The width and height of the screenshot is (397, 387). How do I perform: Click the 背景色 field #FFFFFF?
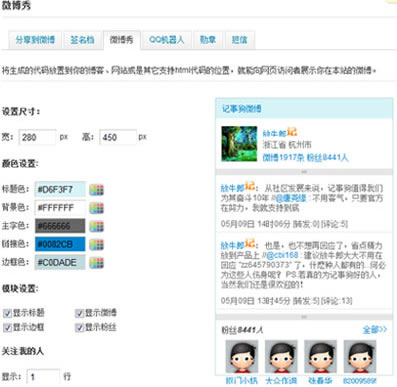click(60, 208)
